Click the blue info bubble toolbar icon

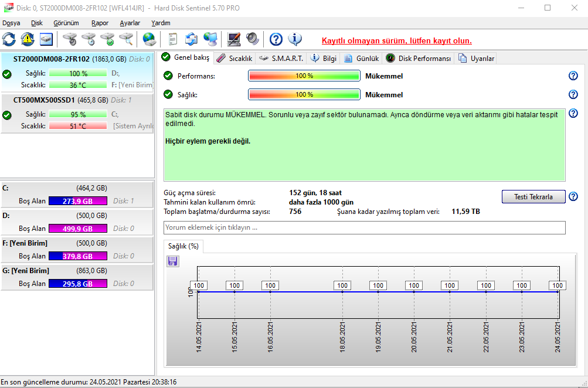pos(295,39)
